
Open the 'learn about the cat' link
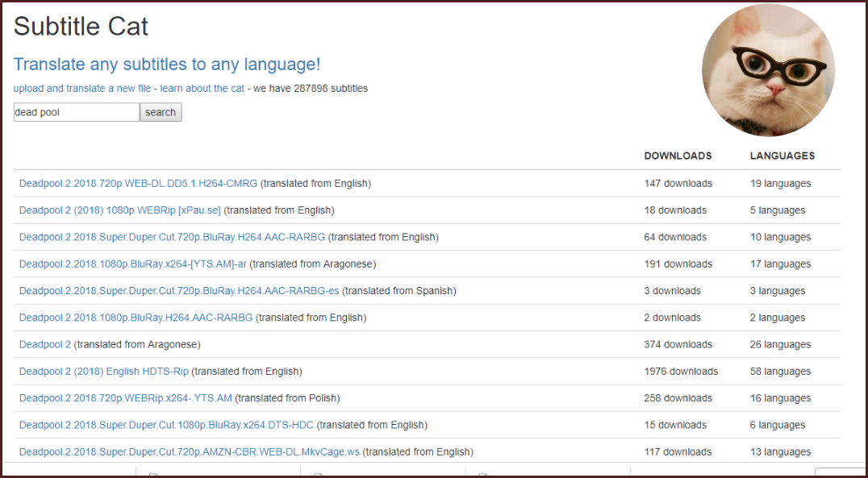click(x=202, y=89)
